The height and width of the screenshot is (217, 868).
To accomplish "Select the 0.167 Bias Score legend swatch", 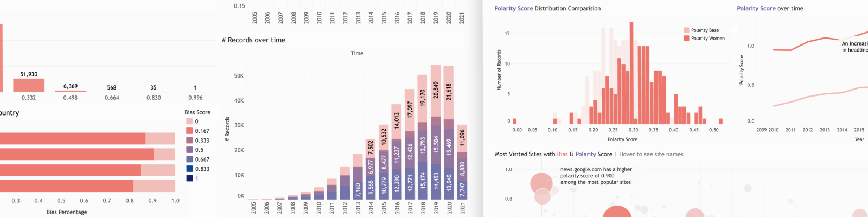I will [189, 131].
